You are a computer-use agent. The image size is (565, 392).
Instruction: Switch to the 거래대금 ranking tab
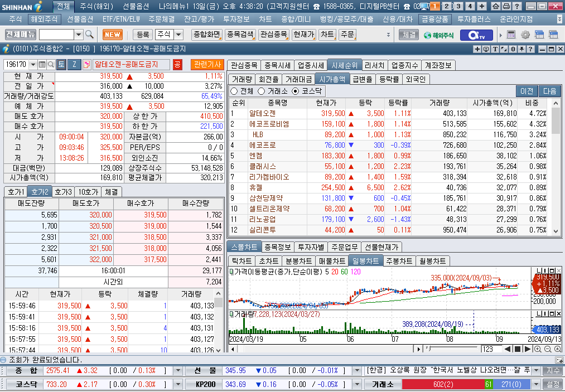[299, 79]
